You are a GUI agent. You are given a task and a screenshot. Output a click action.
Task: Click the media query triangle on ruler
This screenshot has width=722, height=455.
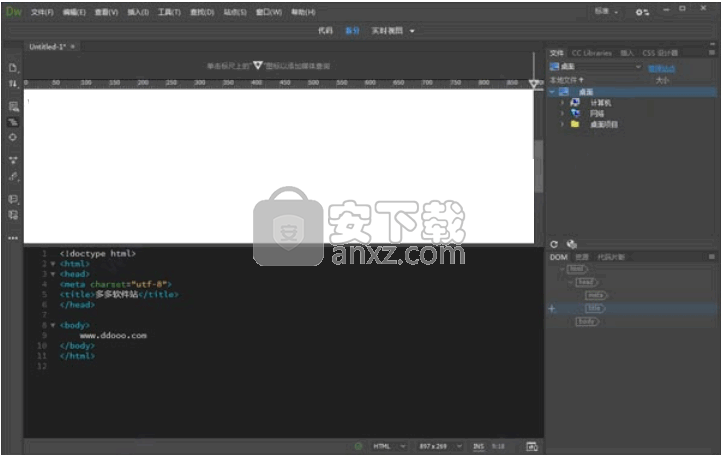257,65
